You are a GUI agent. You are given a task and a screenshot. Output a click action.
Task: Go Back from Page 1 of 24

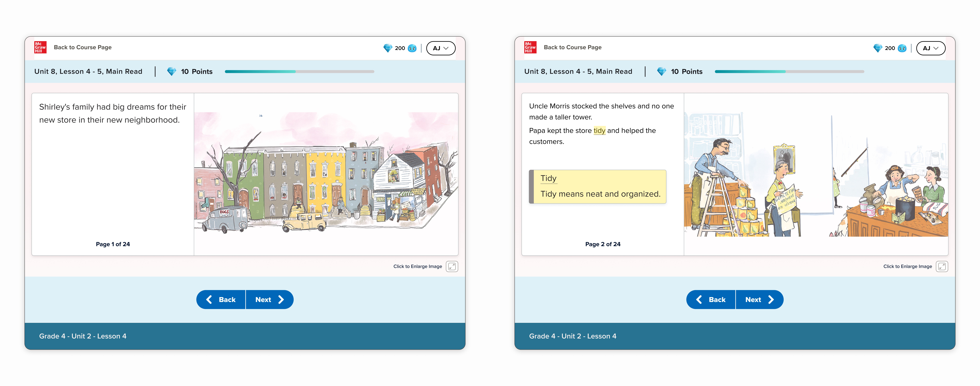coord(221,300)
